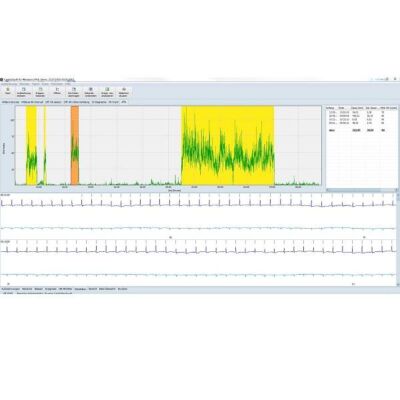Select the second tab above the trend chart
Screen dimensions: 400x400
click(x=32, y=102)
